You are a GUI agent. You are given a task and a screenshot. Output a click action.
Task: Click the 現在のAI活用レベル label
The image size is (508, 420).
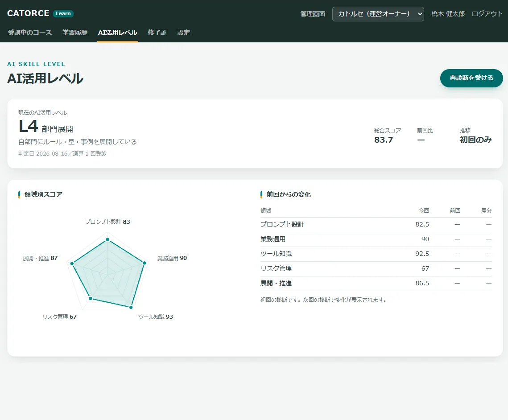click(x=43, y=113)
